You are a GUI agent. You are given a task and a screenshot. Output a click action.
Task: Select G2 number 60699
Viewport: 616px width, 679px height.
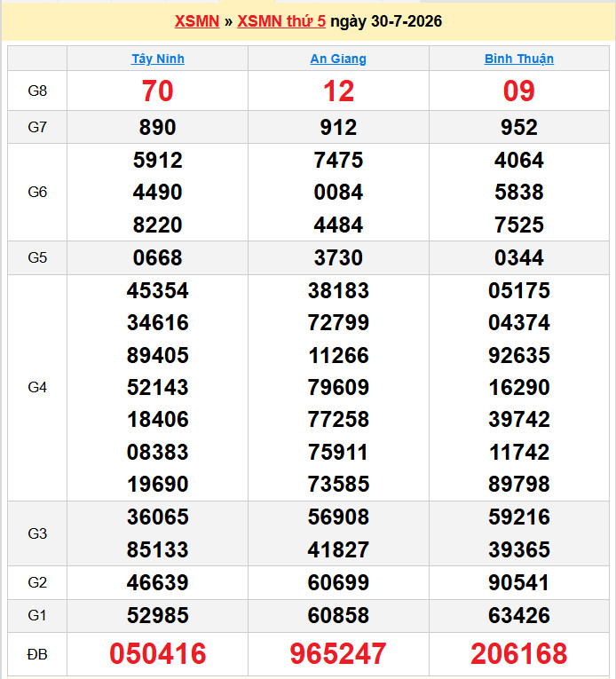(x=338, y=582)
